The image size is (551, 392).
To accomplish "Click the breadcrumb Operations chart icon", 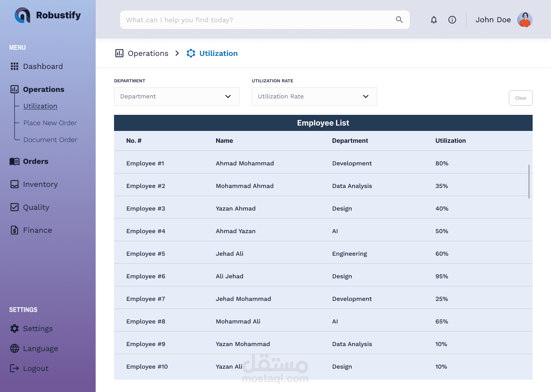I will pos(119,53).
